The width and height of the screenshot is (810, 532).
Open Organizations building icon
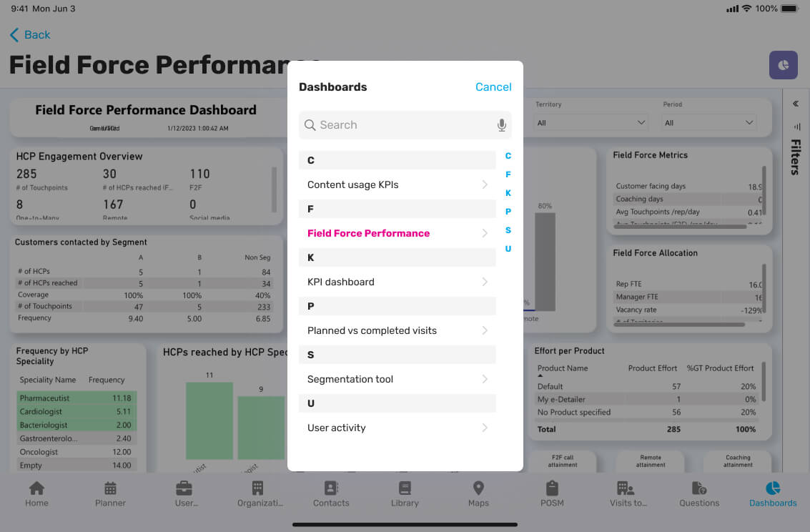pyautogui.click(x=257, y=488)
